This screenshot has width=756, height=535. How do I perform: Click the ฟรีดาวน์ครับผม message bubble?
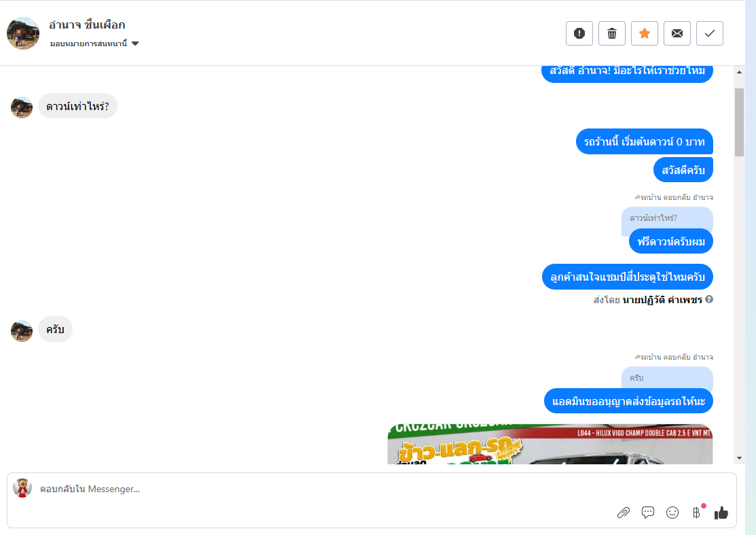coord(670,241)
